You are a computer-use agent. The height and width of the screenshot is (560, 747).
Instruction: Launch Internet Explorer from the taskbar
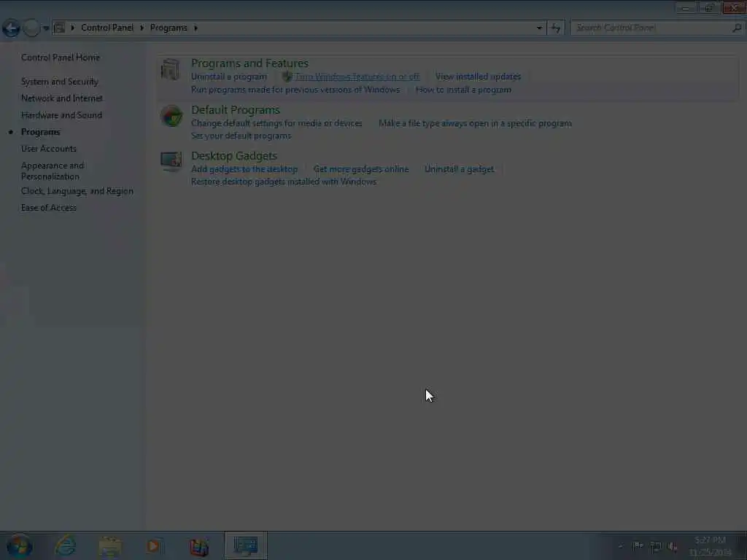coord(65,545)
